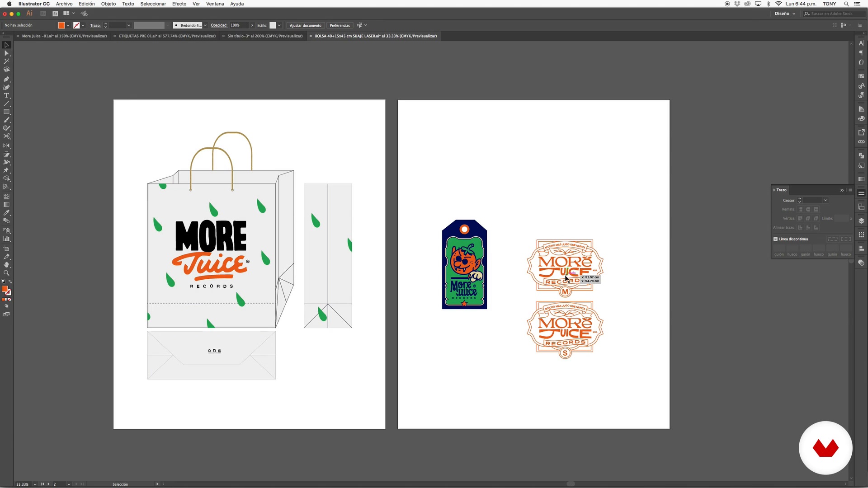
Task: Select the Lasso tool
Action: click(x=6, y=70)
